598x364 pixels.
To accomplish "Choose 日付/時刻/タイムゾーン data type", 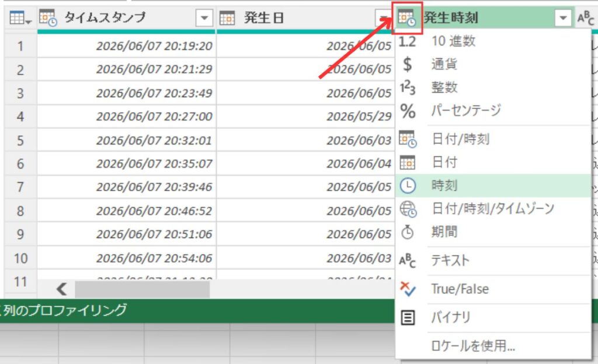I will coord(493,209).
